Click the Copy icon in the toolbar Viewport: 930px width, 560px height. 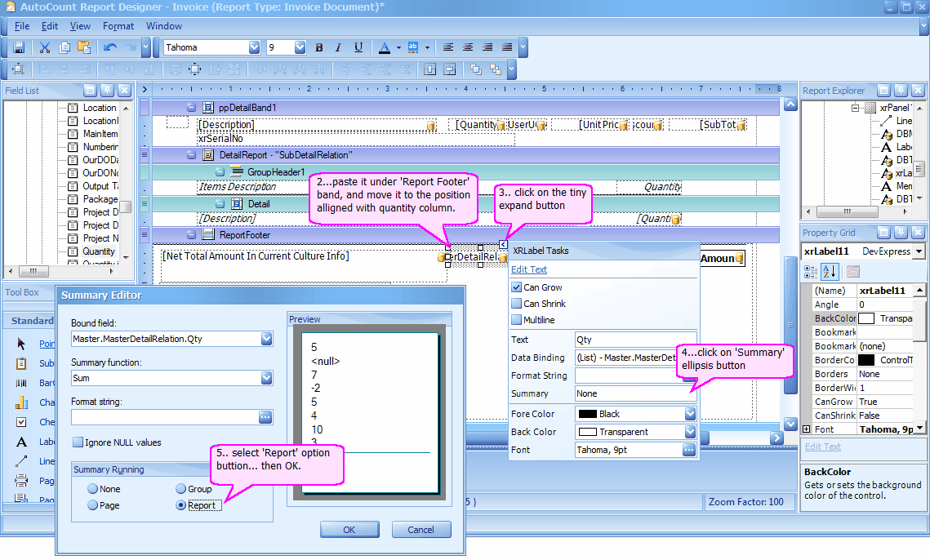point(65,47)
